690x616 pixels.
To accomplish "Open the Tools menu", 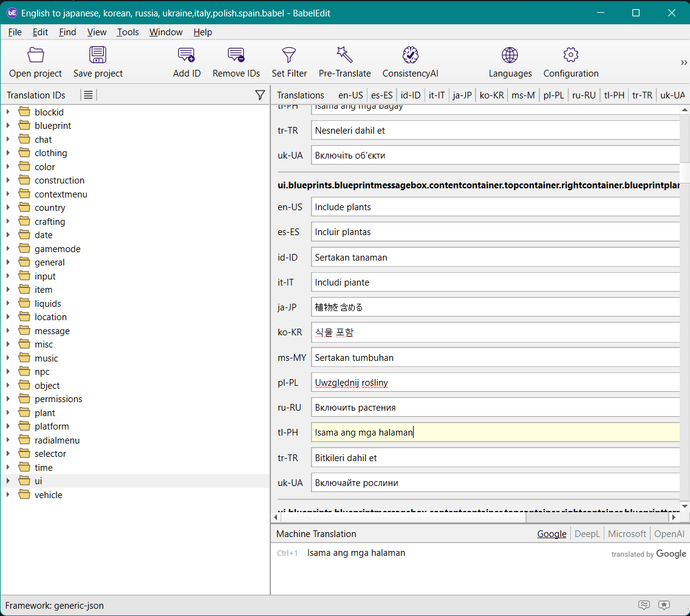I will (128, 32).
